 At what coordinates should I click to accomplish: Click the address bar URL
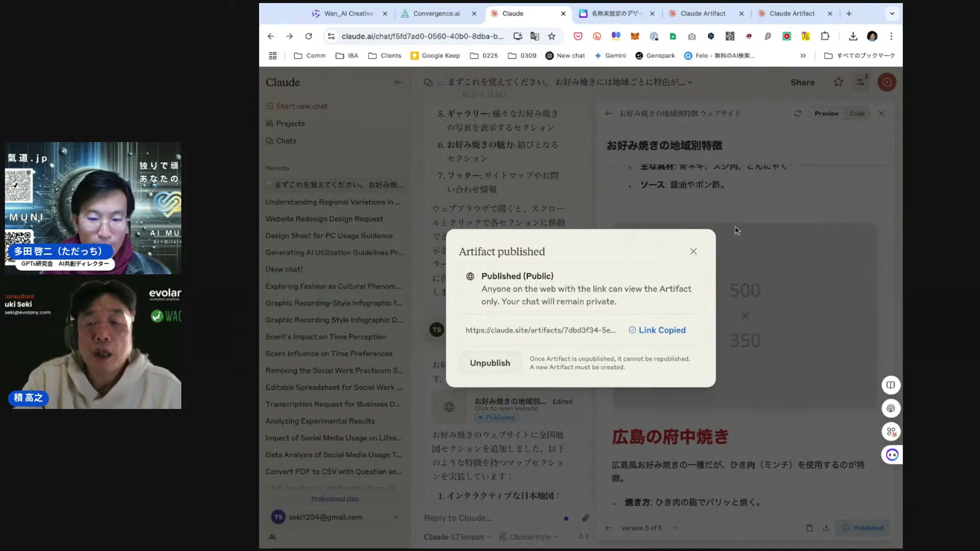(422, 36)
